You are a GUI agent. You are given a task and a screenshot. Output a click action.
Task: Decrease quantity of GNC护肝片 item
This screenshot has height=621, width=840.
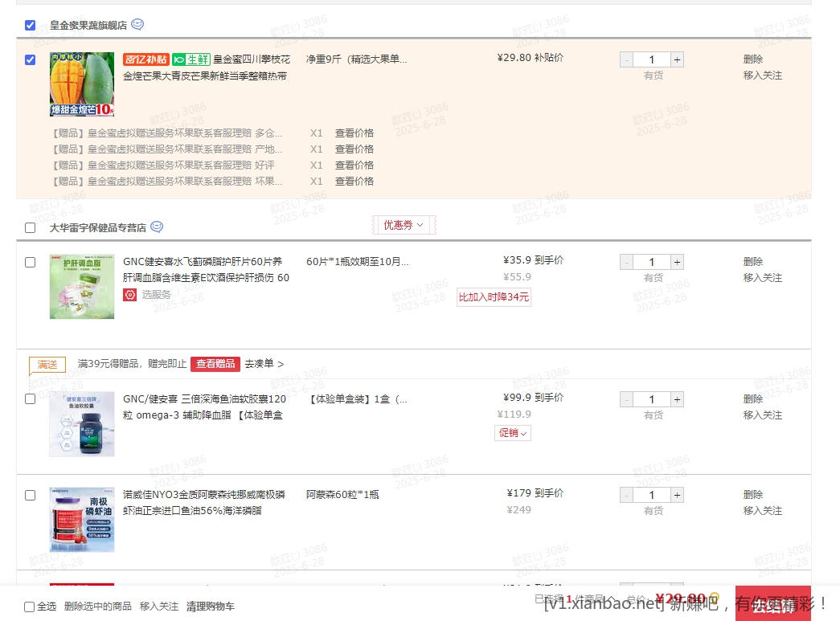[x=627, y=262]
